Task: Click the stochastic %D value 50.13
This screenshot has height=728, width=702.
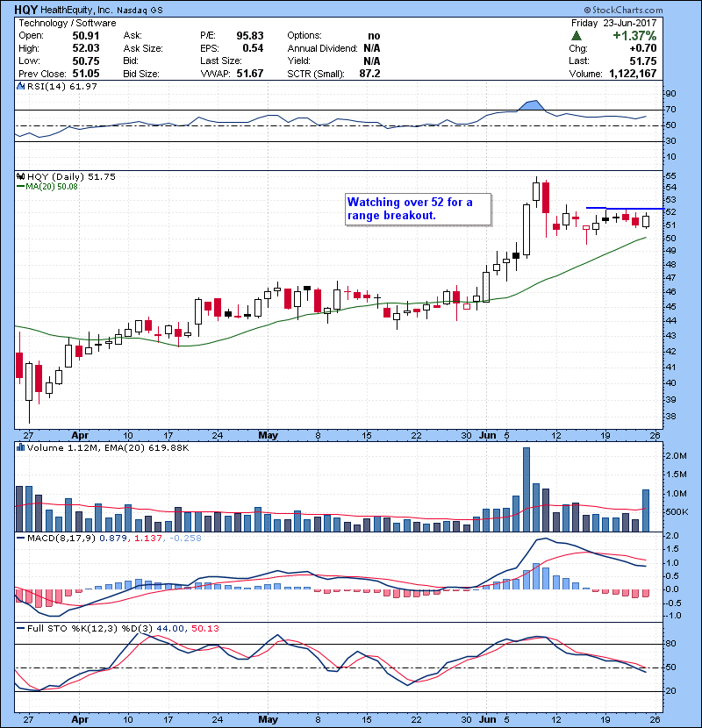Action: coord(204,628)
